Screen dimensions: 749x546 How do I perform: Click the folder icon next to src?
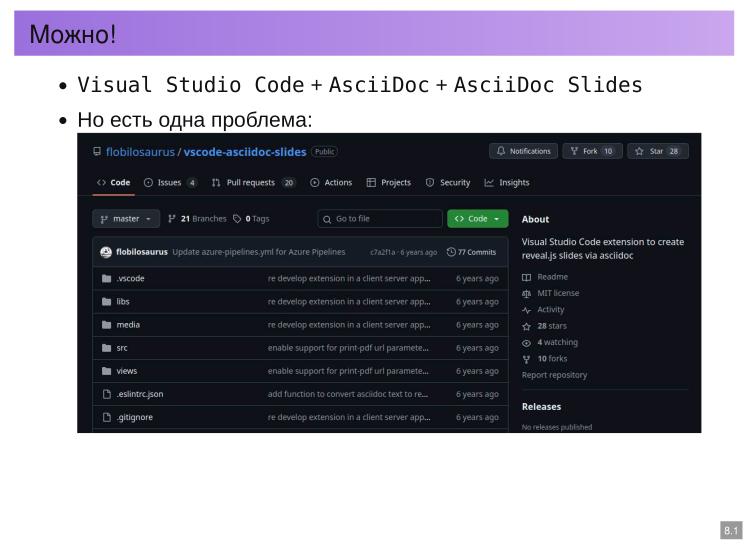107,348
